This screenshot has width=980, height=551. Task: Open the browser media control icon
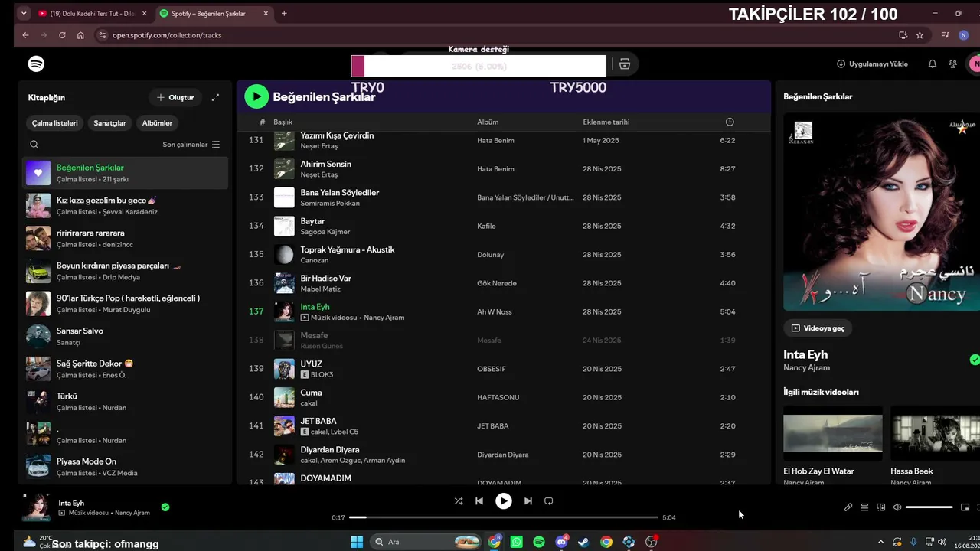946,35
